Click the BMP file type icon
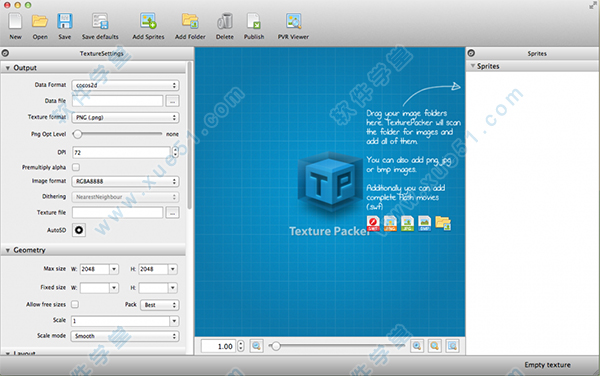Screen dimensions: 600x376 (425, 223)
